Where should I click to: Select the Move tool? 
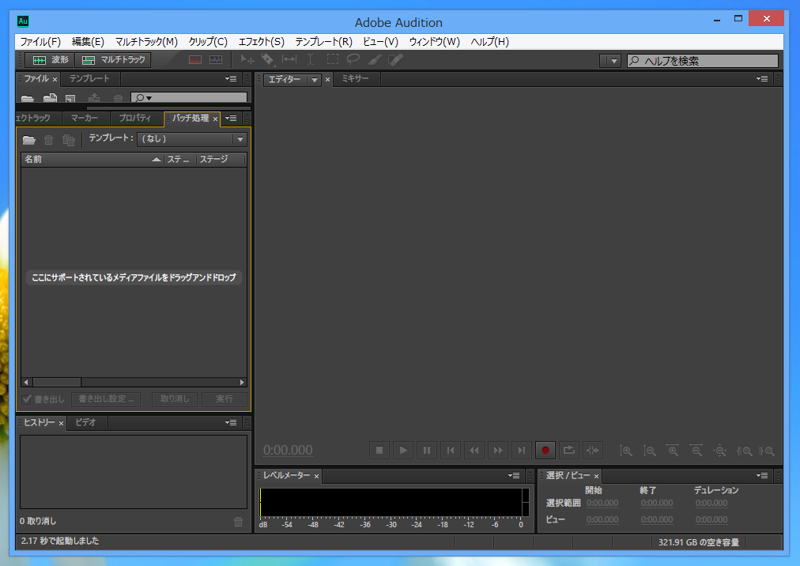[247, 60]
